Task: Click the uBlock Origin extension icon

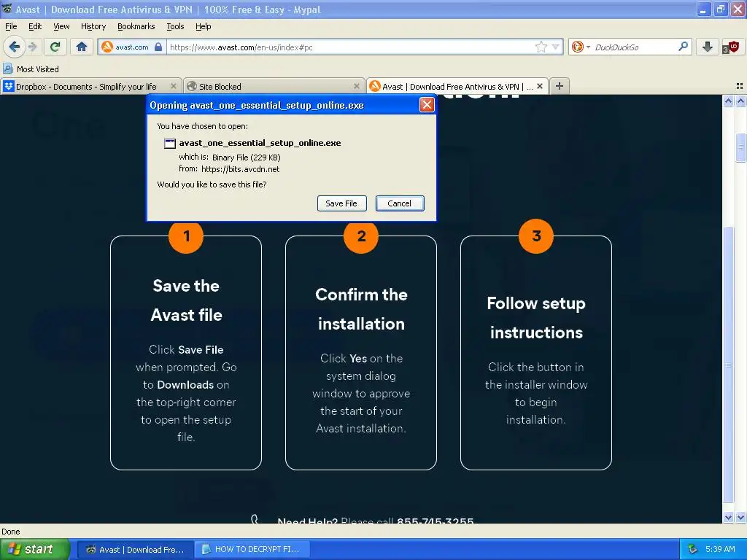Action: coord(731,47)
